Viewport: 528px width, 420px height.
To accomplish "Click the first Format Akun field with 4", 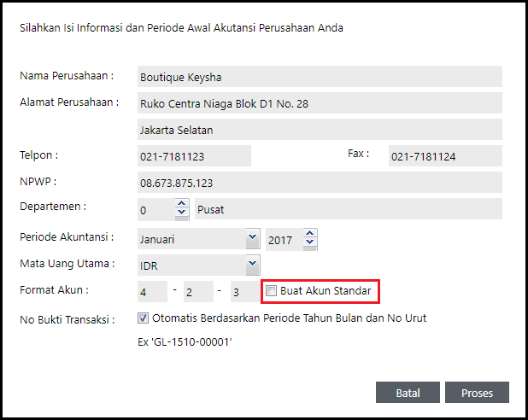I will coord(152,292).
